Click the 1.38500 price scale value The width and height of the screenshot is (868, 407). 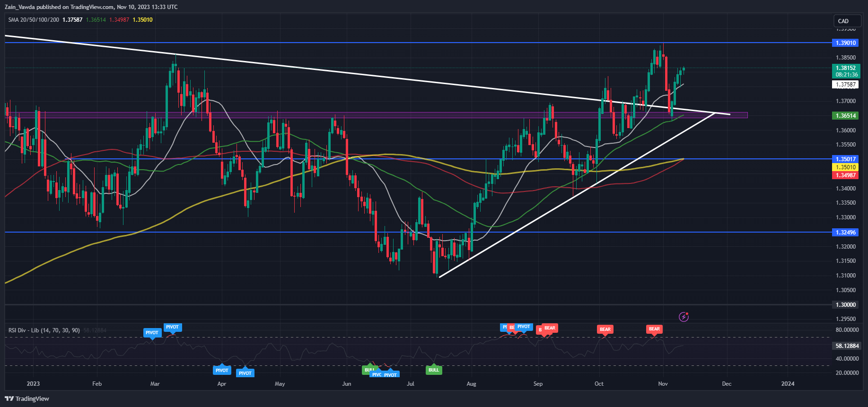[x=846, y=58]
